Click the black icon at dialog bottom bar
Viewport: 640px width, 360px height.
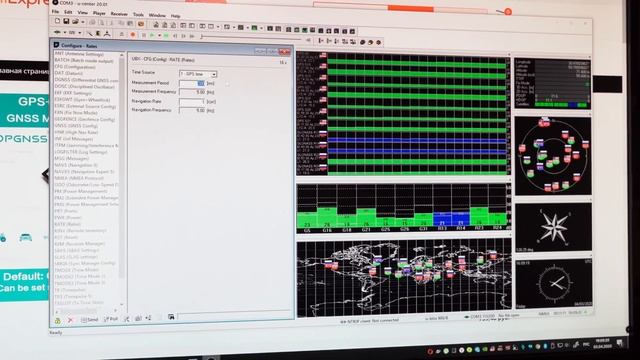coord(171,317)
